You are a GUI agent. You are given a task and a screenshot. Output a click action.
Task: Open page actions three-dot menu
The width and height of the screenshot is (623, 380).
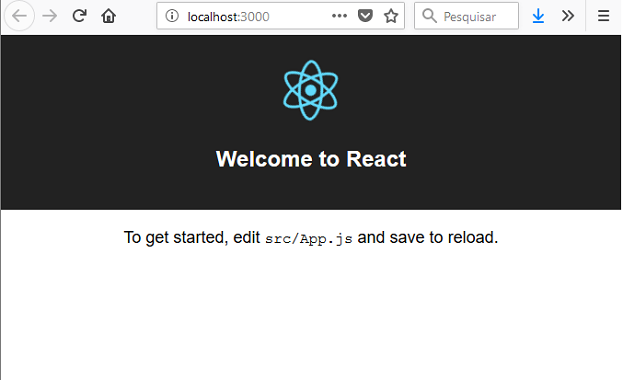click(x=339, y=16)
